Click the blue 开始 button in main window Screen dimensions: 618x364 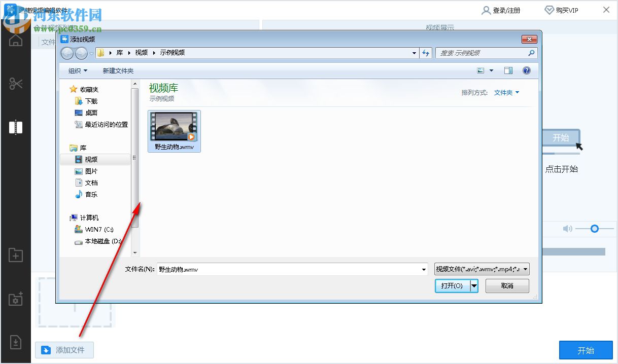point(586,350)
